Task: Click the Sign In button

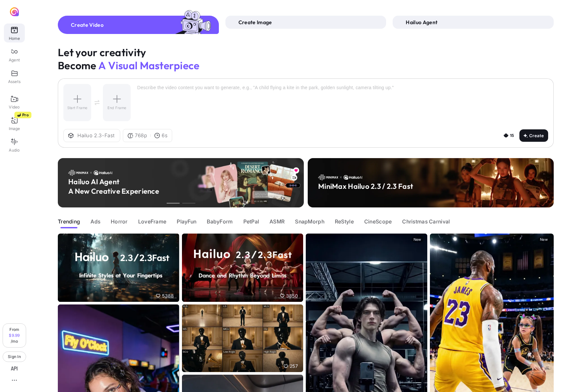Action: pyautogui.click(x=14, y=357)
